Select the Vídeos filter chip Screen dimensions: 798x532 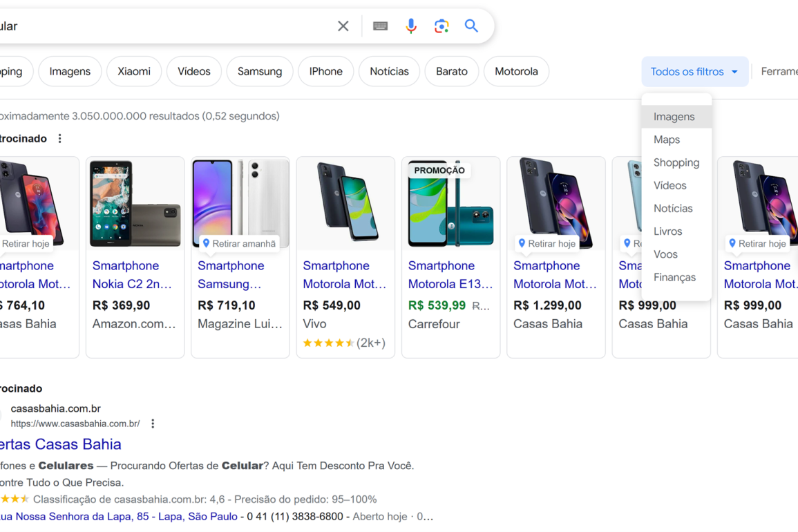pyautogui.click(x=194, y=71)
